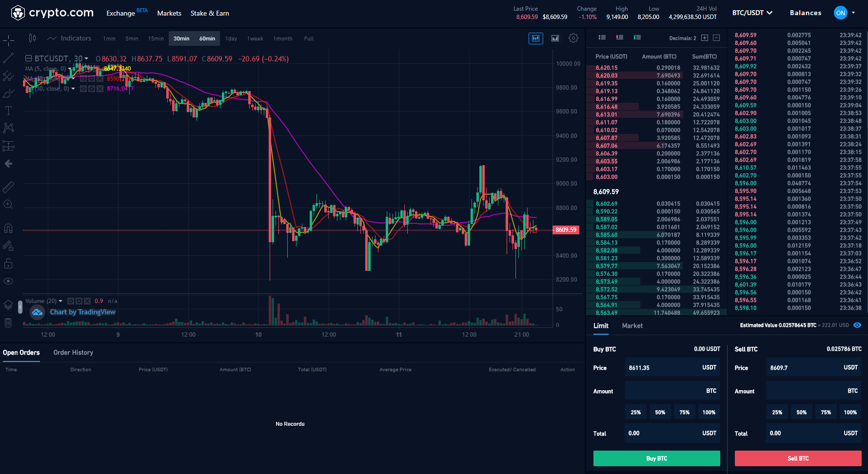
Task: Select the text annotation tool
Action: pyautogui.click(x=8, y=111)
